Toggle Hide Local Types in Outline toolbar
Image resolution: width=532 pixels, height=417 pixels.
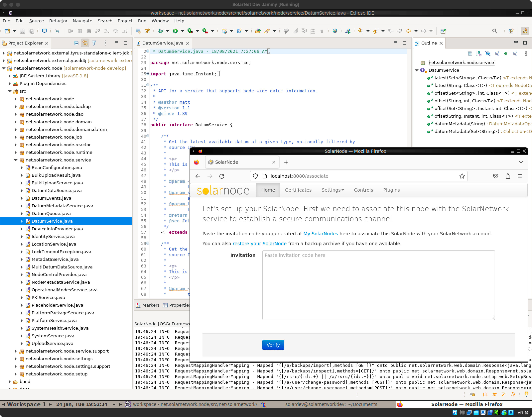point(515,53)
